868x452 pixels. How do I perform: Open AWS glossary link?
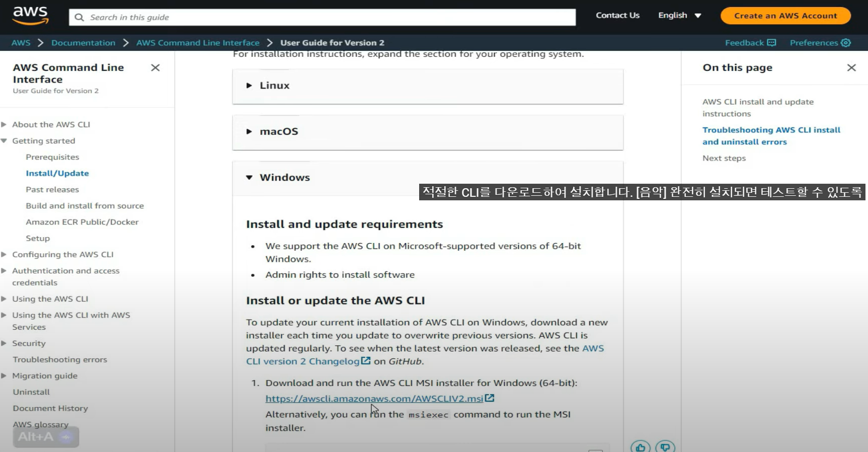click(40, 424)
